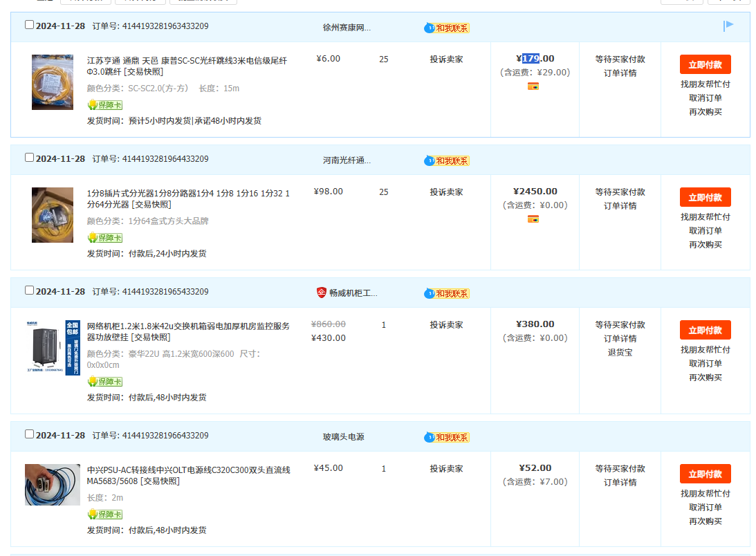756x556 pixels.
Task: Open the yellow fiber patch cord thumbnail
Action: 52,82
